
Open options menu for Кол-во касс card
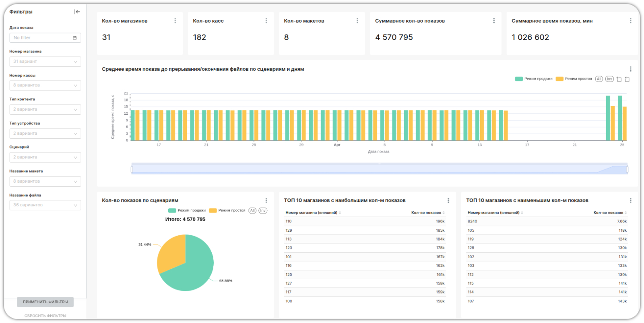[x=266, y=21]
